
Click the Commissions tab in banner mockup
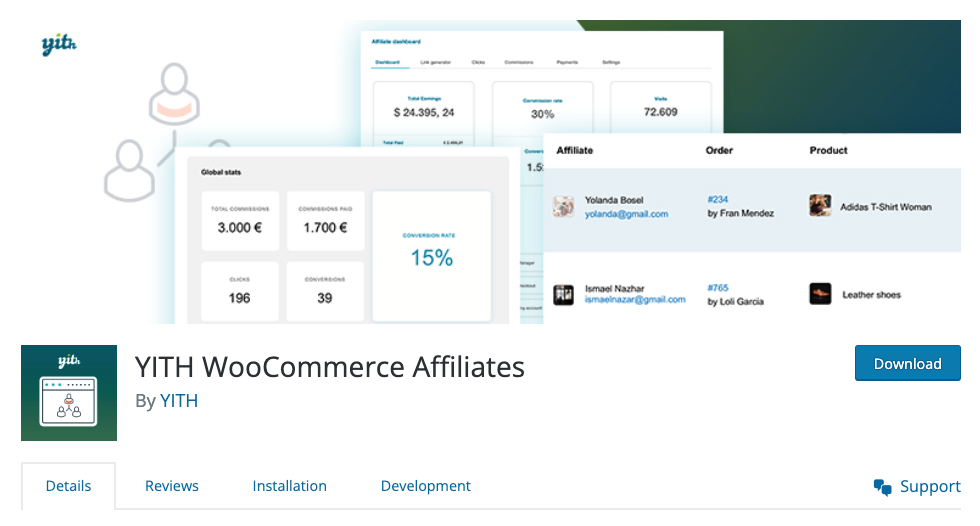coord(519,62)
